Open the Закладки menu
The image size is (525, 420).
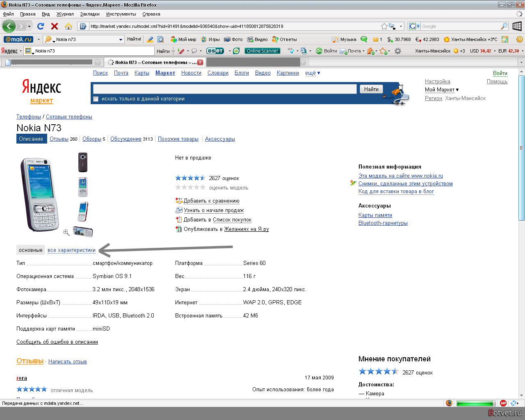90,14
